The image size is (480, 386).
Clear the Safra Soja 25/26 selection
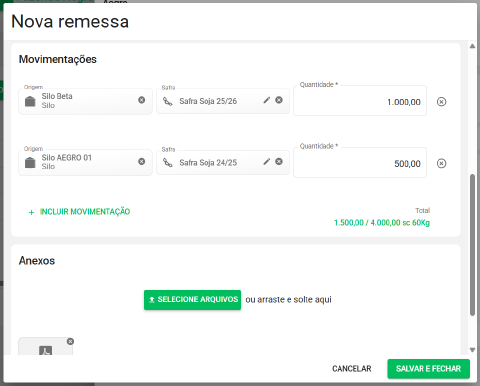coord(279,100)
